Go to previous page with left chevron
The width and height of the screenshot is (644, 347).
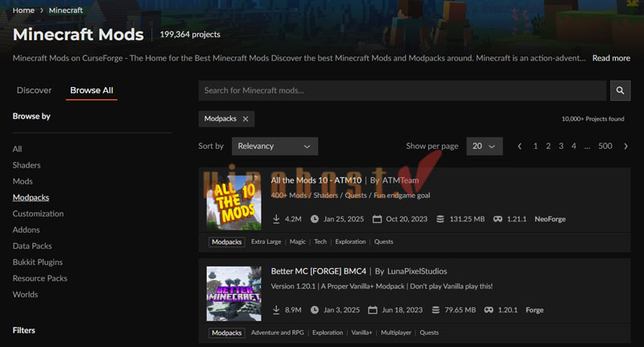coord(519,147)
